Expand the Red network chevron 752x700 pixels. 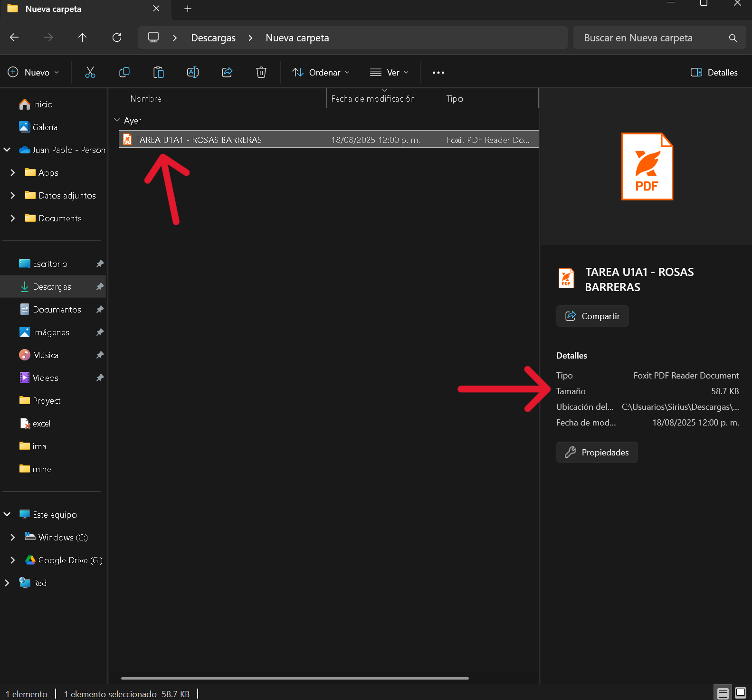coord(7,583)
